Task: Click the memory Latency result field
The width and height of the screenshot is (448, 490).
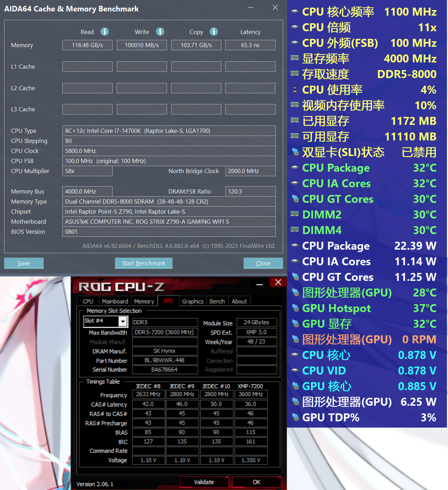Action: pos(250,45)
